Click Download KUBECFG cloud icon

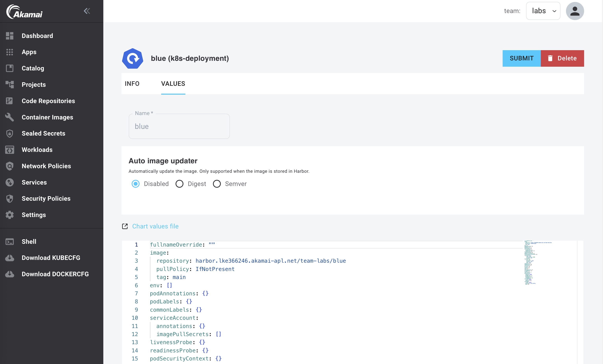(9, 258)
